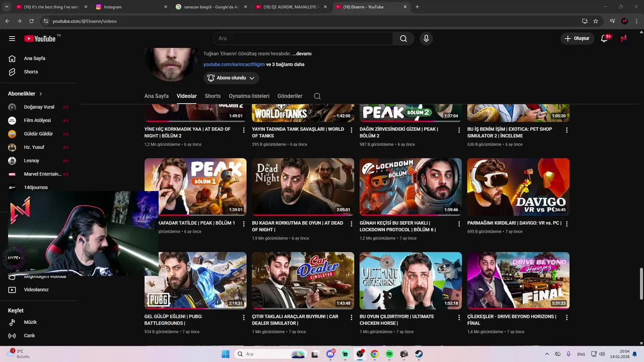Play the DAVIGO VR vs PC thumbnail
Viewport: 644px width, 362px height.
[x=518, y=187]
